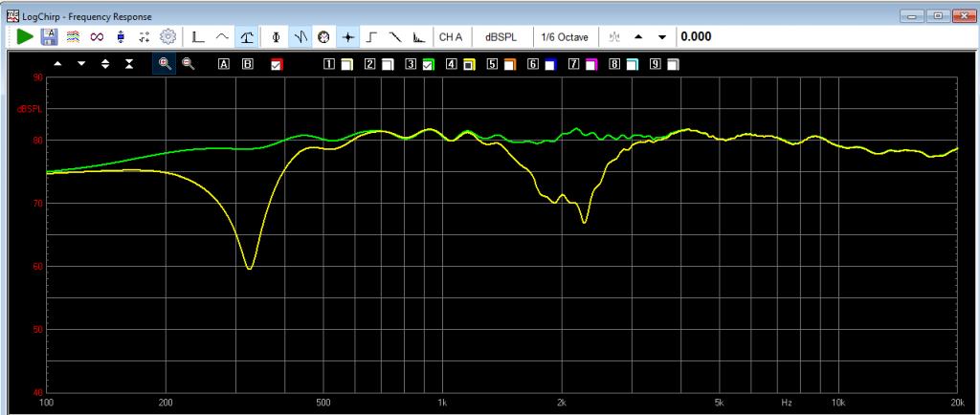Toggle the cyan trace 8 checkbox

tap(633, 64)
